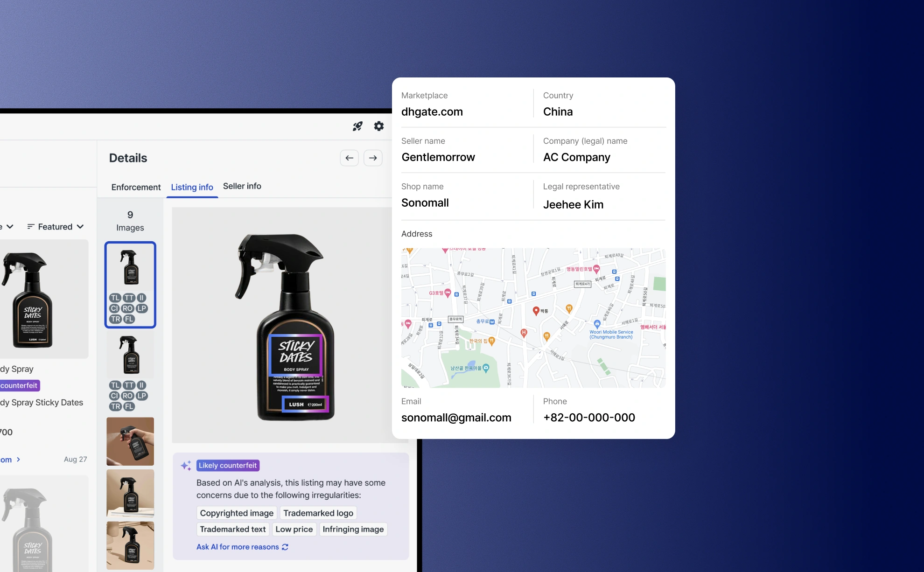The height and width of the screenshot is (572, 924).
Task: Open the first listing card product image
Action: (43, 299)
